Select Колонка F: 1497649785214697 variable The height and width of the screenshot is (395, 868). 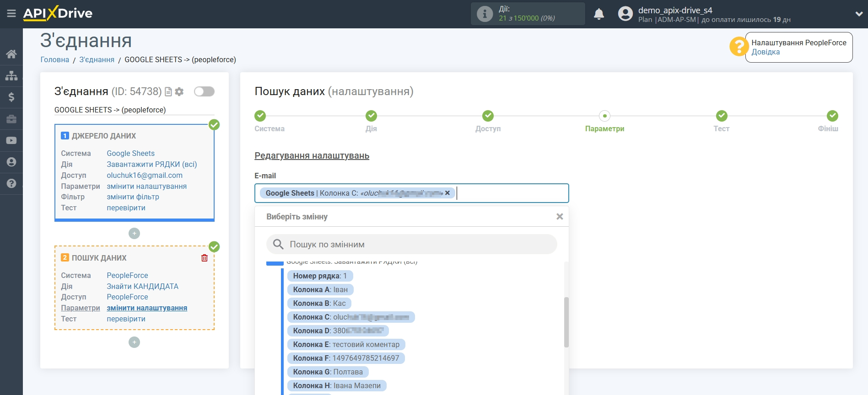pos(346,358)
